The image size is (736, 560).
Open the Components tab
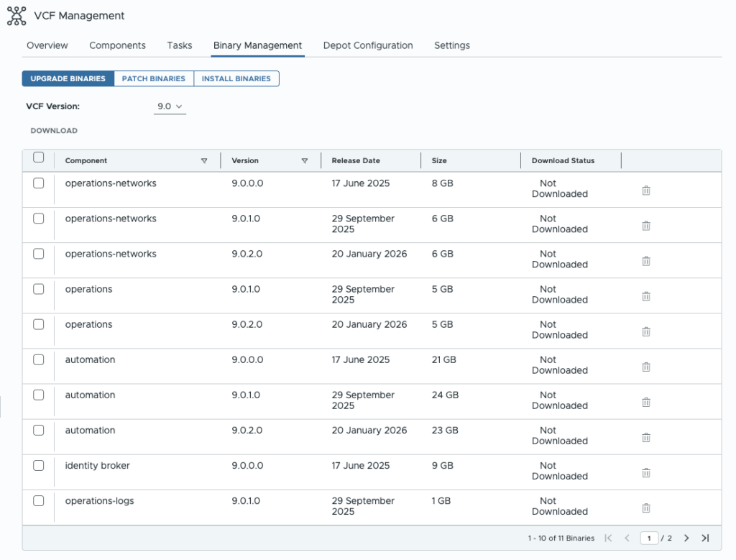[x=117, y=45]
